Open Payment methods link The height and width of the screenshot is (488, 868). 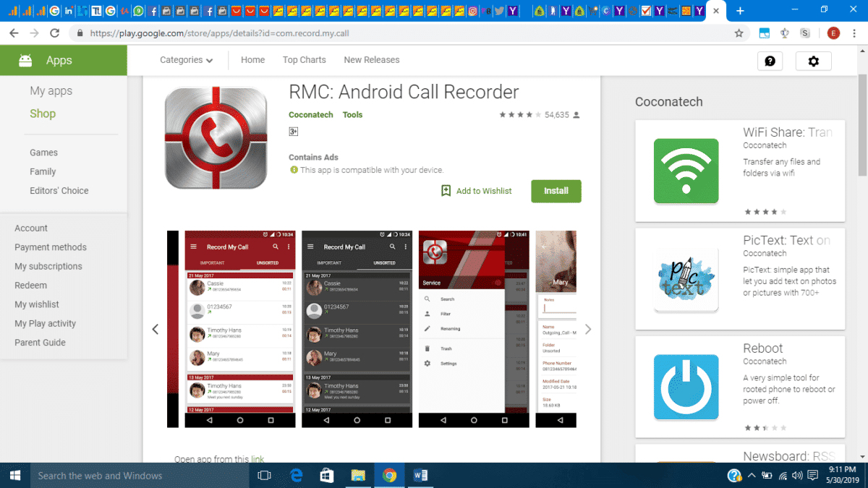click(x=51, y=247)
